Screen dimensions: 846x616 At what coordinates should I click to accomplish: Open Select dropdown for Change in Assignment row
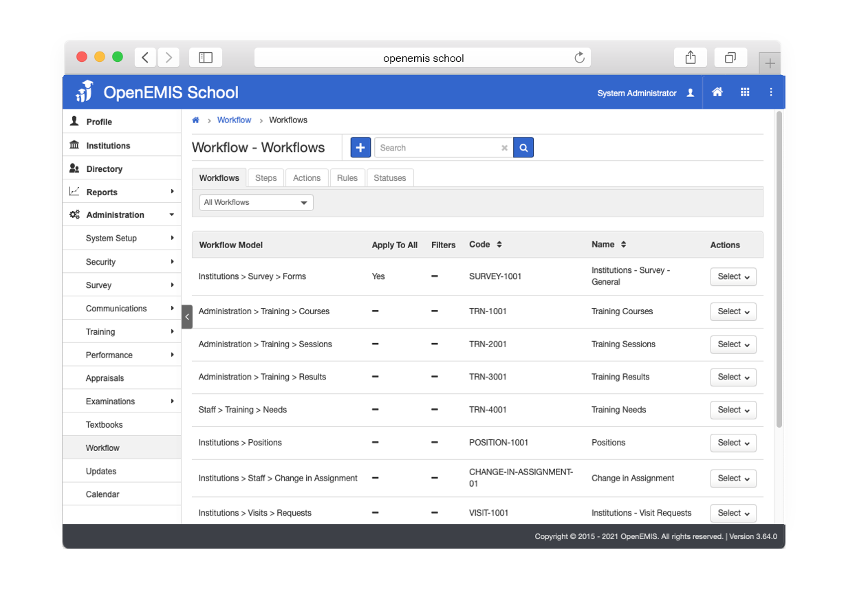click(x=733, y=478)
